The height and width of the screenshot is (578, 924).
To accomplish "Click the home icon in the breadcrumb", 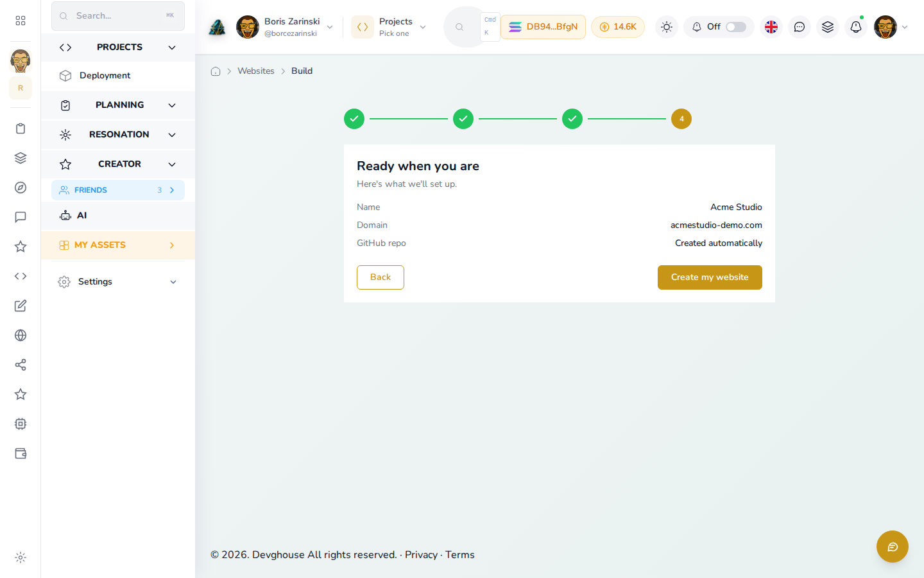I will (216, 71).
